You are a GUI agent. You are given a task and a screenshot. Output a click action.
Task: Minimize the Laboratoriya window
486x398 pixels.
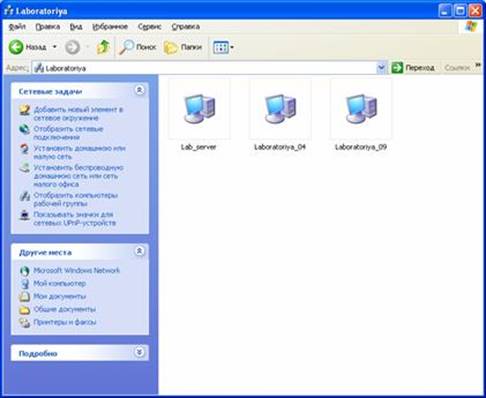coord(445,11)
